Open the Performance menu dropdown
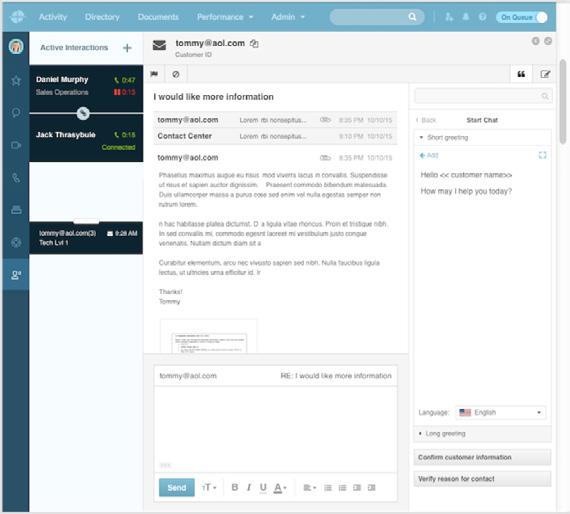This screenshot has width=570, height=514. click(x=225, y=17)
